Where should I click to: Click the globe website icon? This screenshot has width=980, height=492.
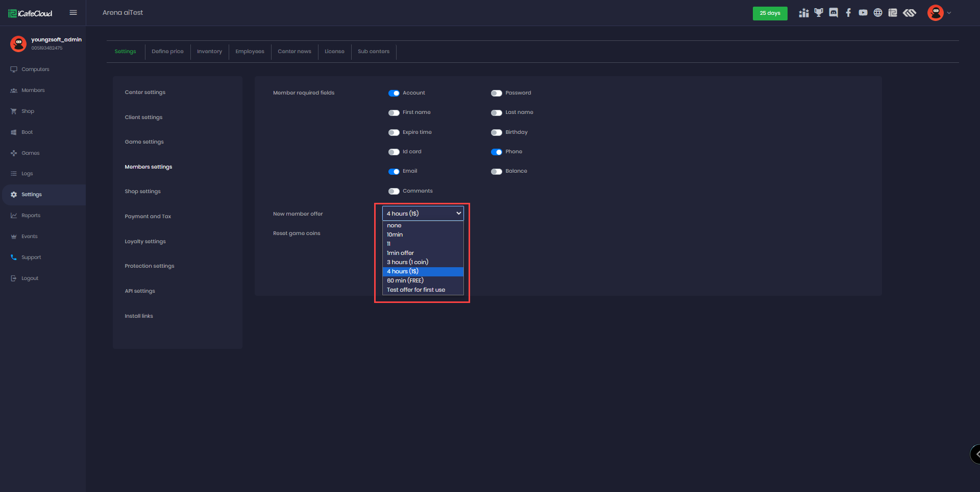click(878, 13)
